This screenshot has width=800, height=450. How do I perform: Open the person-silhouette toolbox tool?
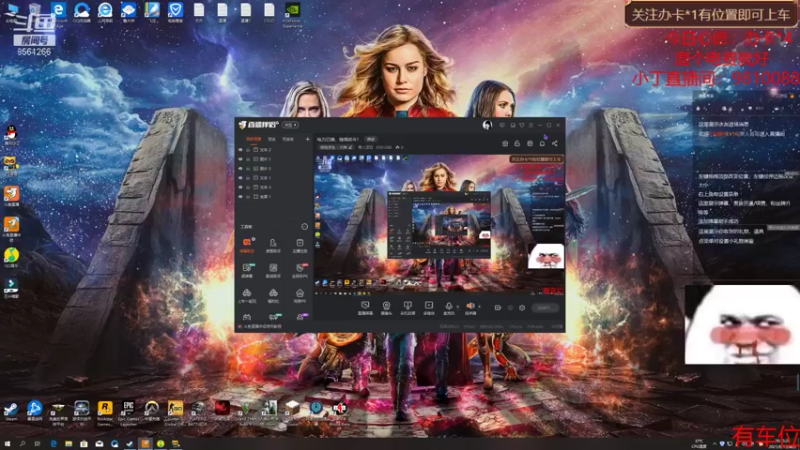(x=273, y=244)
